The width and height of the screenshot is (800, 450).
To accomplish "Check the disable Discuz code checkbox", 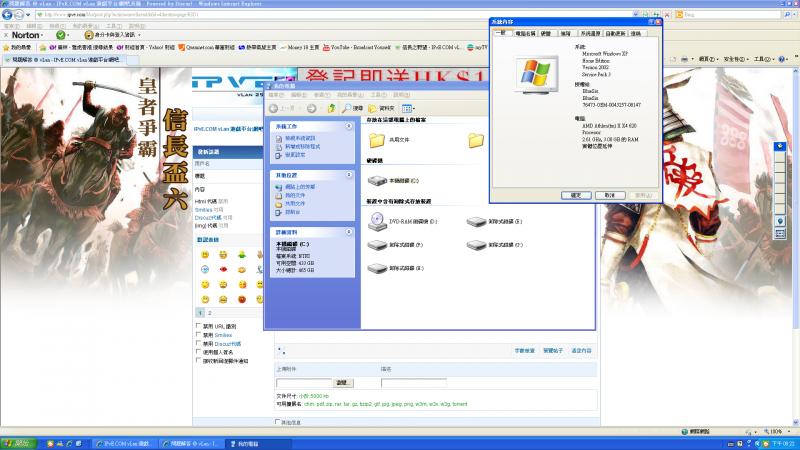I will pos(199,343).
